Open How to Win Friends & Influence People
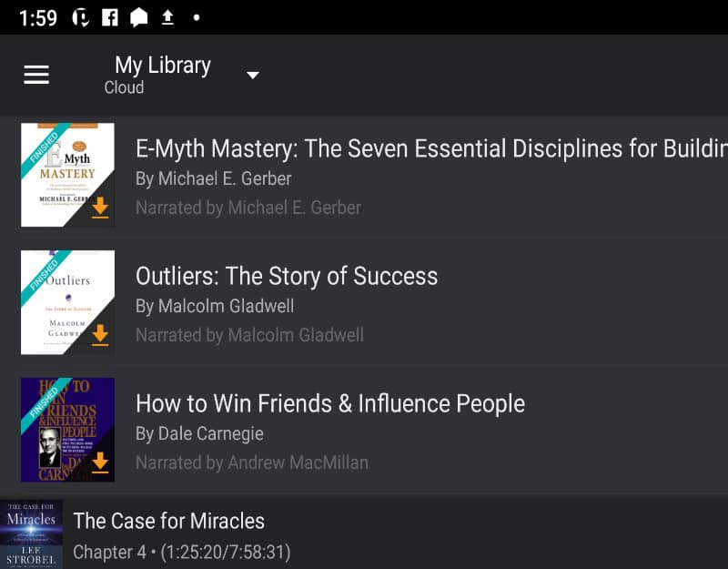The height and width of the screenshot is (569, 728). pyautogui.click(x=330, y=403)
